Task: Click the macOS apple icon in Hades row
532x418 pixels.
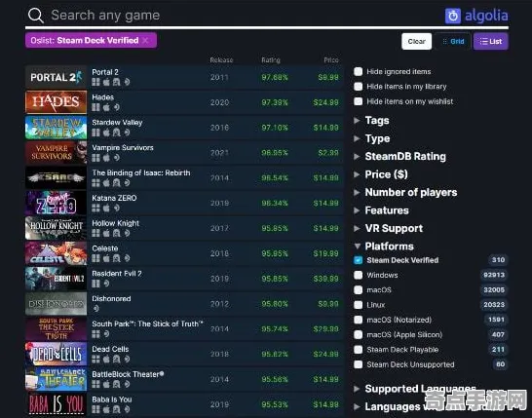Action: tap(106, 107)
